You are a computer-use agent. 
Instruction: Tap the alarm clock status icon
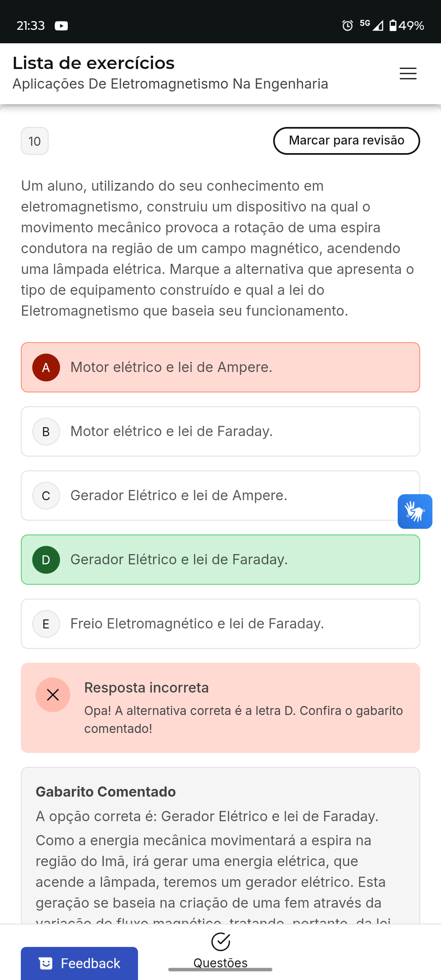(x=347, y=26)
